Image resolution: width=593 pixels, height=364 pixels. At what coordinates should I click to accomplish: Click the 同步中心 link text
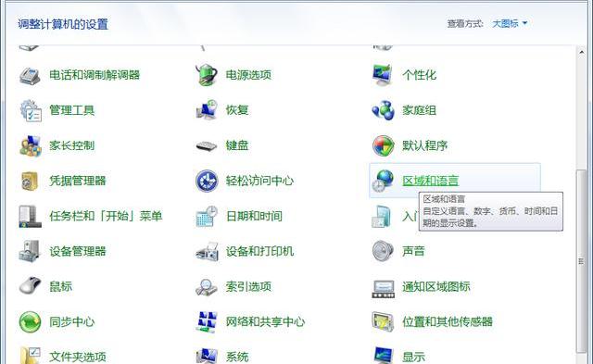pos(72,322)
